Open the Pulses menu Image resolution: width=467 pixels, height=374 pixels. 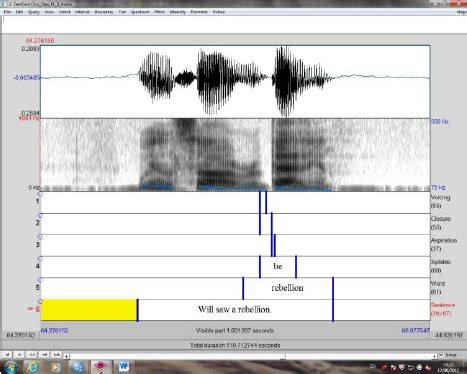point(219,12)
